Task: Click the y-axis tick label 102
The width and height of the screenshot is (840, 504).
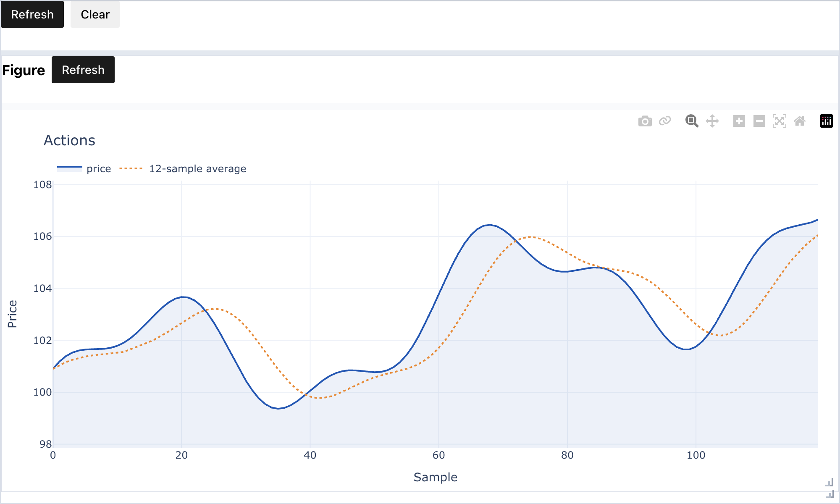Action: coord(42,341)
